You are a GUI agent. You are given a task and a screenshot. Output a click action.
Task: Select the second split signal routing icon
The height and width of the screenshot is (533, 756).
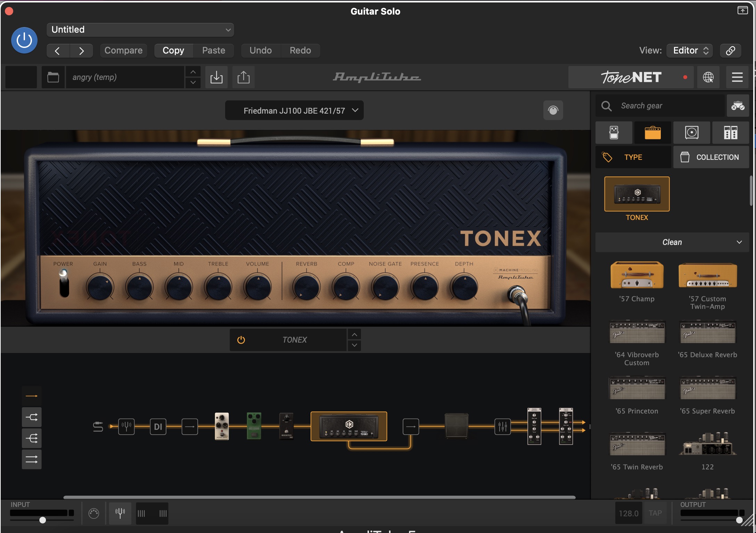pos(32,417)
